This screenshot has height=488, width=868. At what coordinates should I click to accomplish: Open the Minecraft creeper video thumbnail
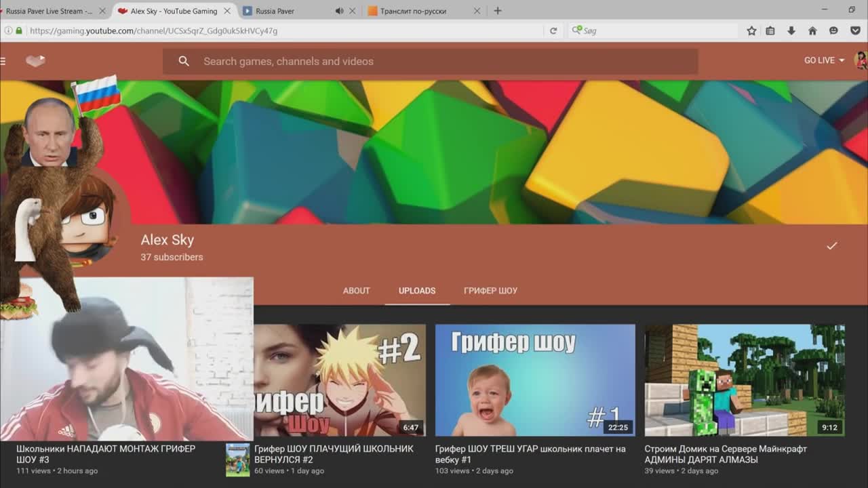745,380
